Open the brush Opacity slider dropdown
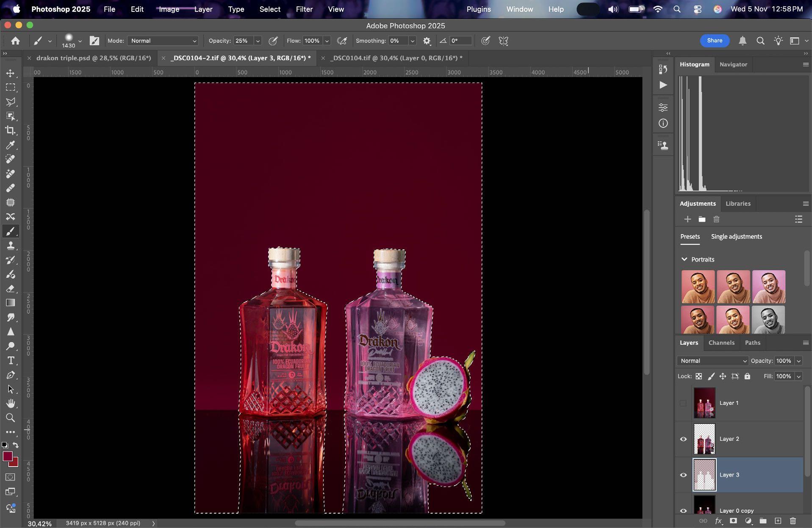This screenshot has width=812, height=528. (x=258, y=41)
